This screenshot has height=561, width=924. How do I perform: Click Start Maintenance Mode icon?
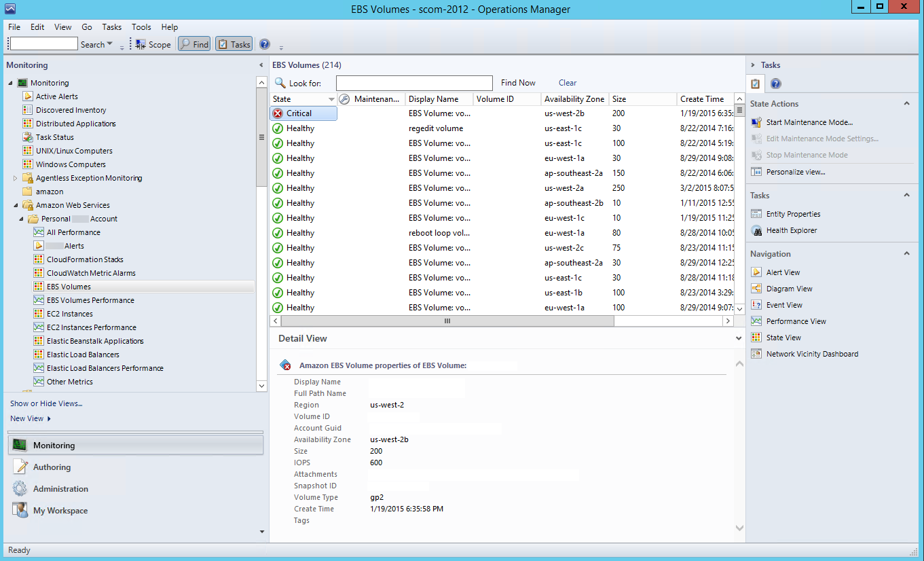click(x=756, y=122)
